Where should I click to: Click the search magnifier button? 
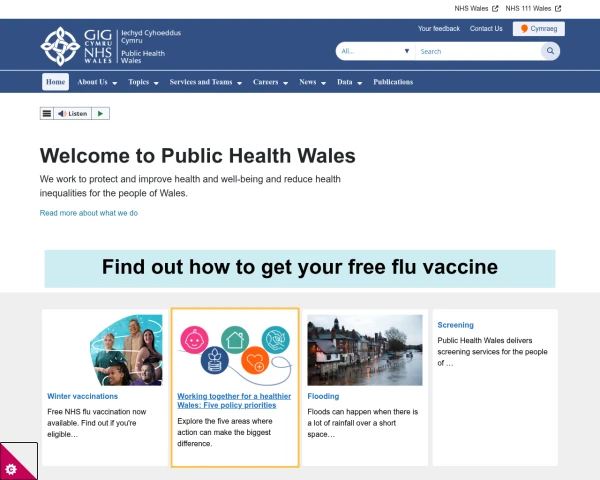click(x=550, y=51)
